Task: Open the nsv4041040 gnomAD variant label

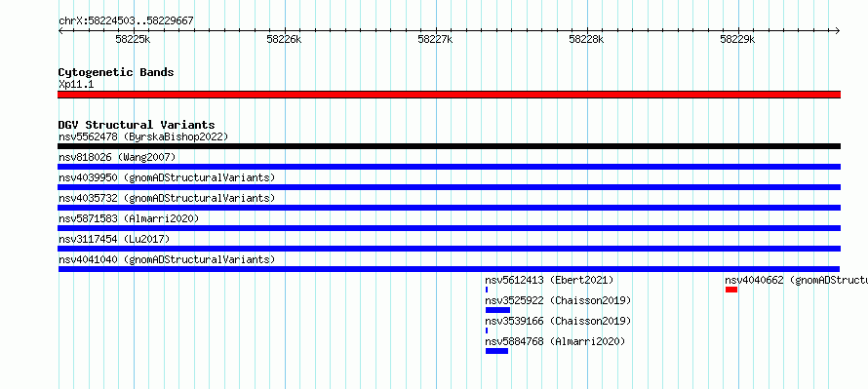Action: pos(167,259)
